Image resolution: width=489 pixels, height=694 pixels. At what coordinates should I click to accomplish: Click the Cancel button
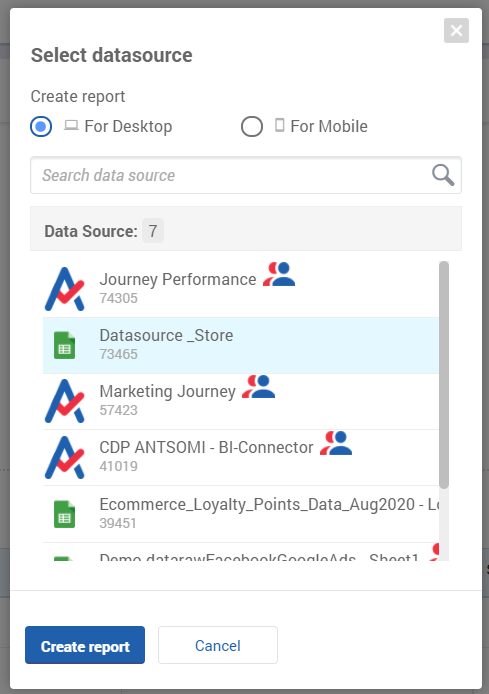[218, 645]
